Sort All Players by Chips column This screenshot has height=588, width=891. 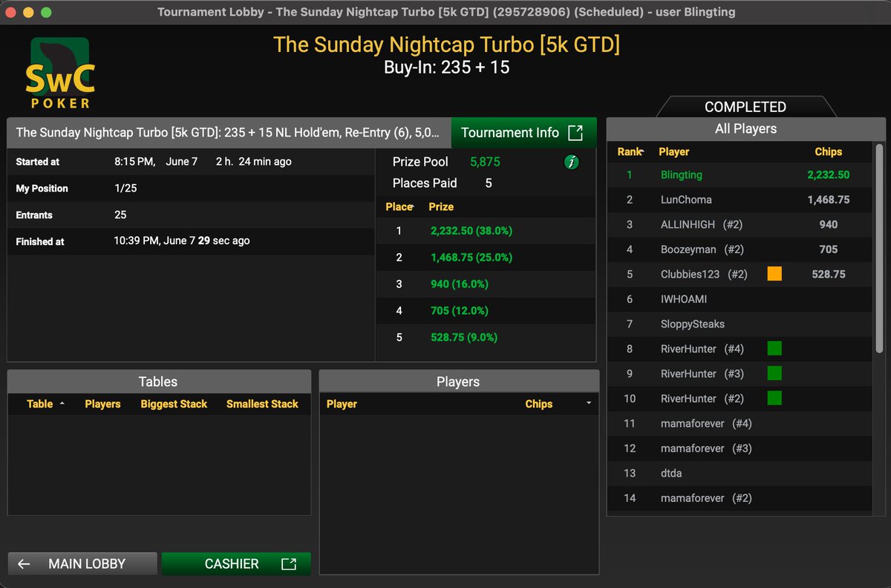(828, 151)
